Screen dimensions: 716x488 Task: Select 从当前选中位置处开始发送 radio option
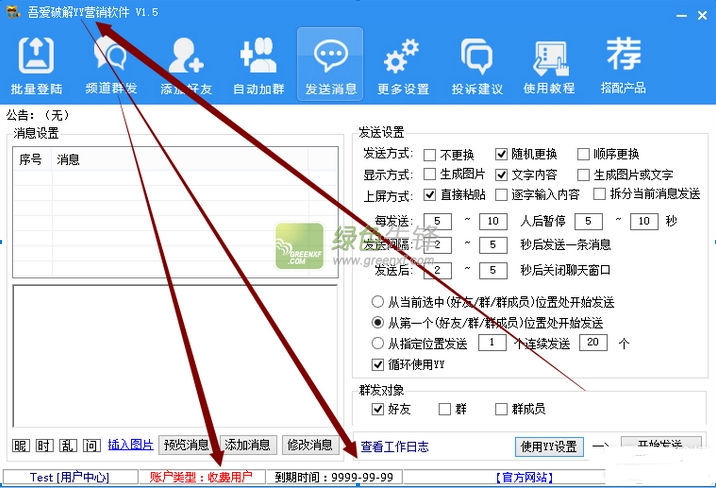[x=377, y=302]
